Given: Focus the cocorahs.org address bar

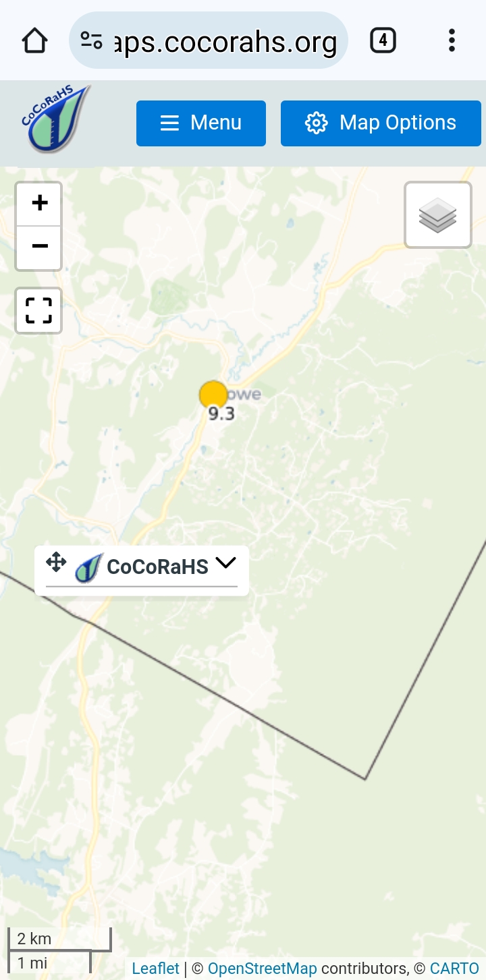Looking at the screenshot, I should (209, 40).
